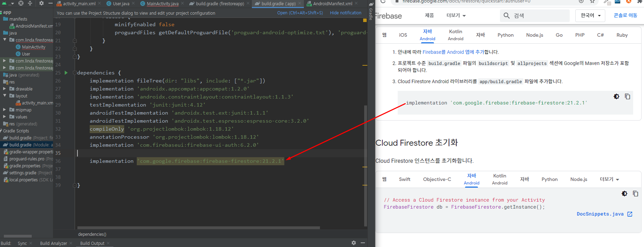Screen dimensions: 644x247
Task: Open the Build panel gear settings
Action: pyautogui.click(x=354, y=243)
